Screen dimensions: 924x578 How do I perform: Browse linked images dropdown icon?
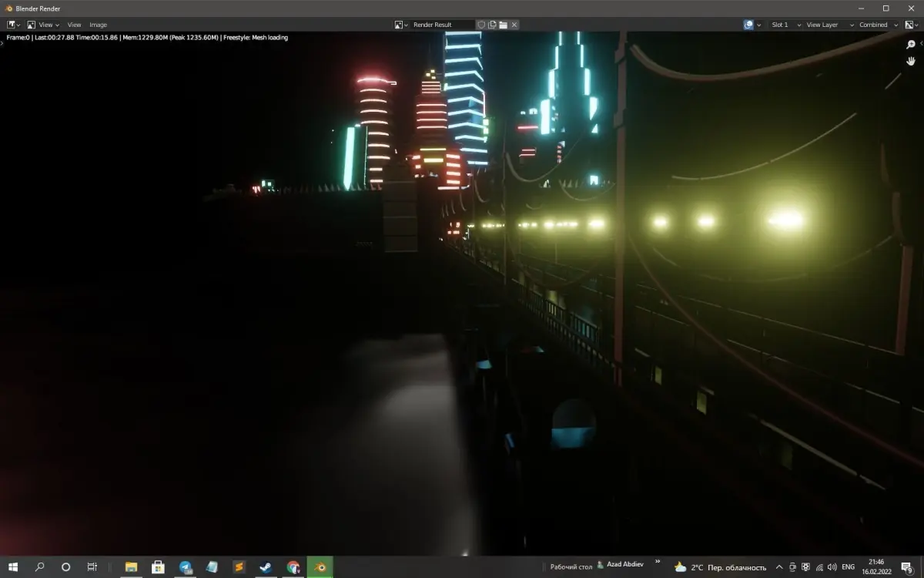coord(401,25)
